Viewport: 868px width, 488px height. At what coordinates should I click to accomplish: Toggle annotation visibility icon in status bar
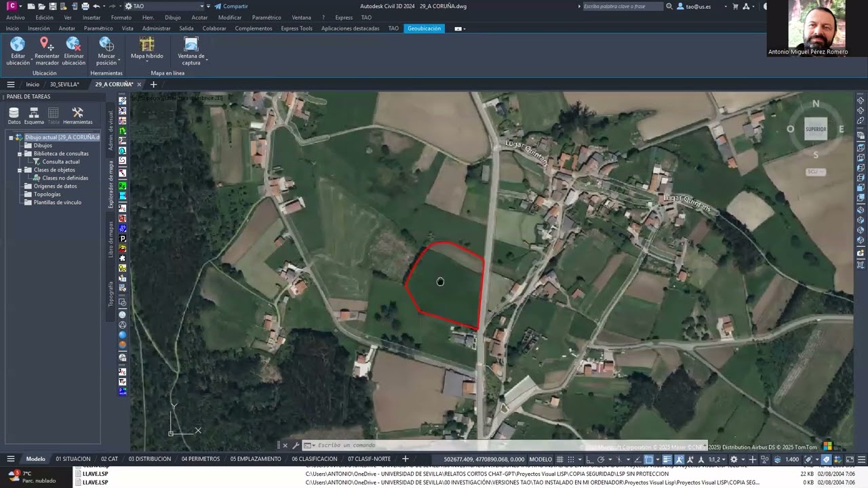click(679, 460)
